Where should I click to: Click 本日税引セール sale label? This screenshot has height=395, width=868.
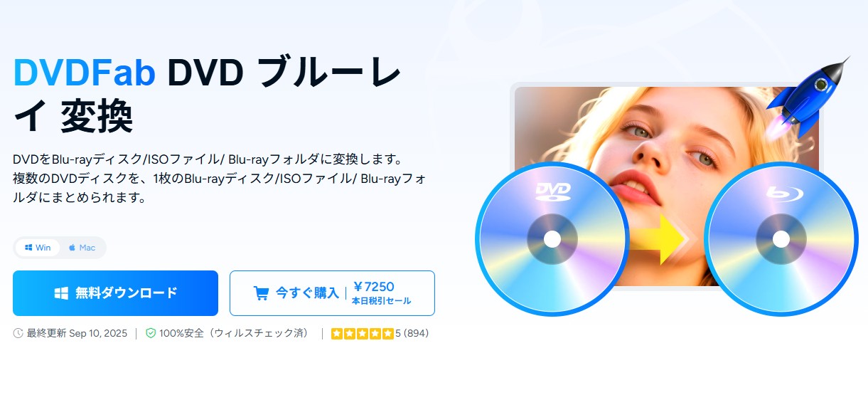tap(382, 301)
